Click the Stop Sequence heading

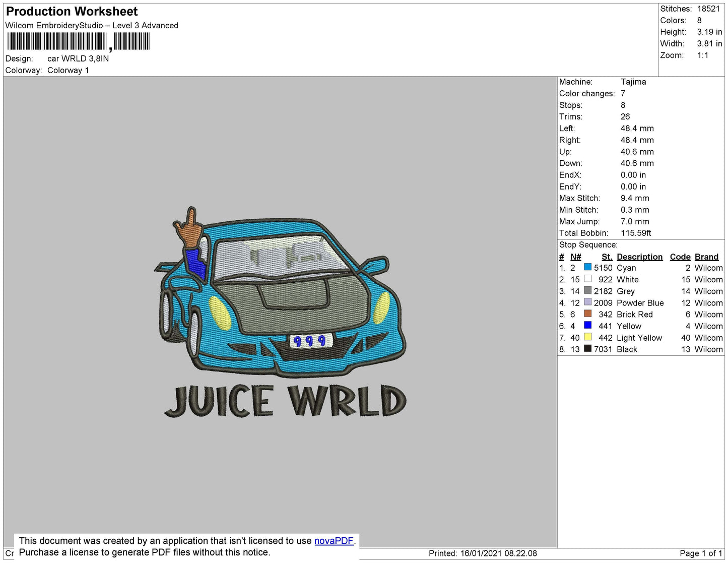coord(588,244)
